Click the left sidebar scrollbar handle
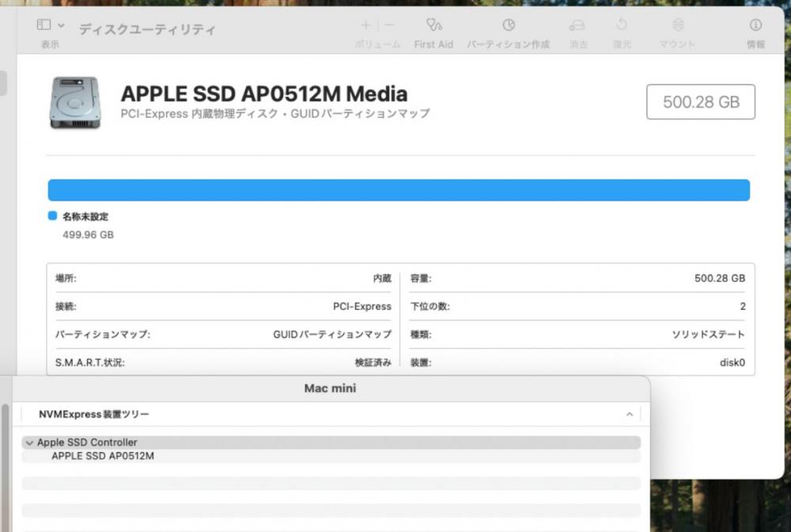This screenshot has height=532, width=791. (x=6, y=466)
